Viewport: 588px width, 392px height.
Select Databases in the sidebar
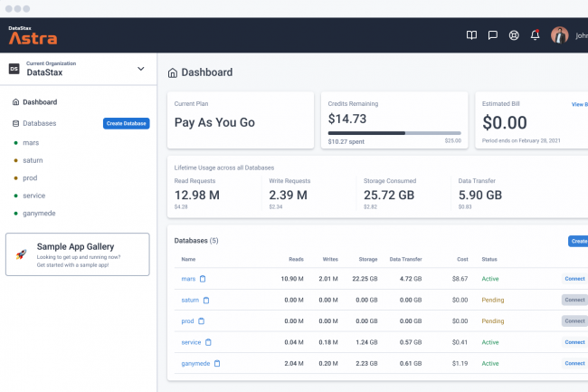[x=40, y=123]
